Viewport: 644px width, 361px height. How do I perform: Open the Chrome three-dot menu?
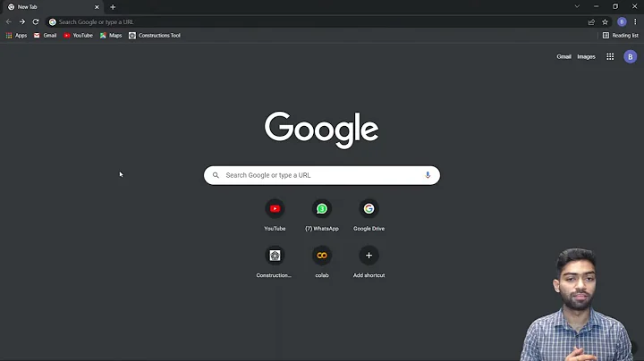635,21
